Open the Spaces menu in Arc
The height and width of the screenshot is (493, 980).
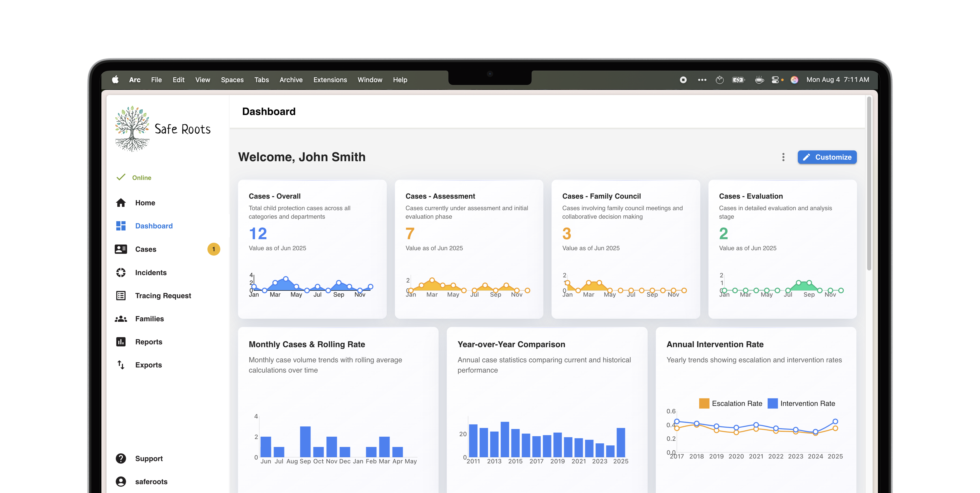[232, 80]
